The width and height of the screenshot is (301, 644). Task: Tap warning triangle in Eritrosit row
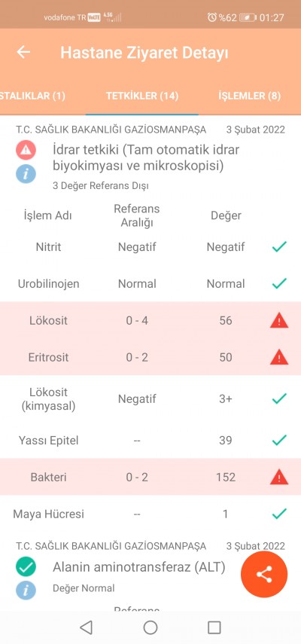pyautogui.click(x=279, y=357)
